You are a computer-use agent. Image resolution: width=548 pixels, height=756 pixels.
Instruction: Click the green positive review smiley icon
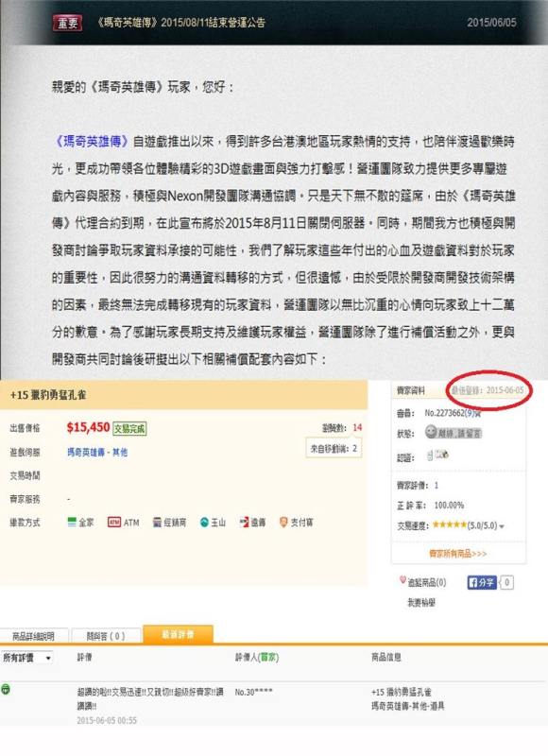(6, 690)
